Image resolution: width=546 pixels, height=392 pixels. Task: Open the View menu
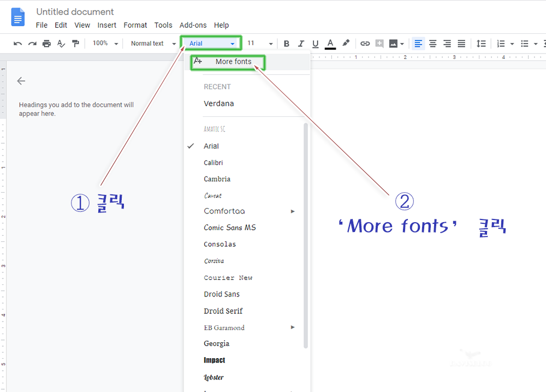(x=82, y=25)
